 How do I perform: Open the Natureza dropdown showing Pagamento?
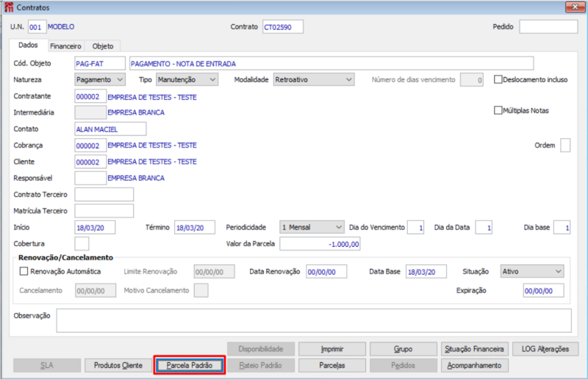pos(100,79)
